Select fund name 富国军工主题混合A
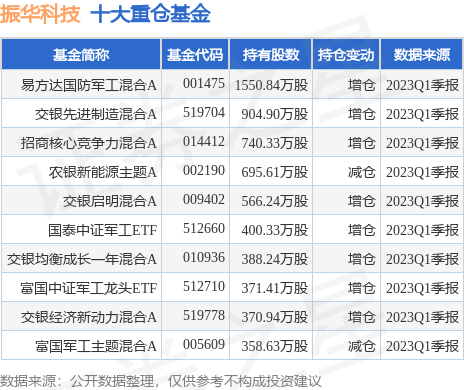 (96, 346)
